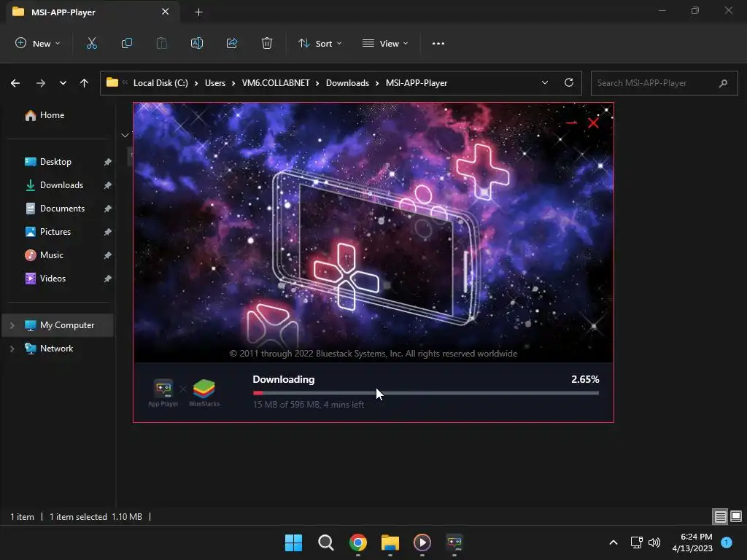Click the Cut scissors icon
The image size is (747, 560).
91,43
